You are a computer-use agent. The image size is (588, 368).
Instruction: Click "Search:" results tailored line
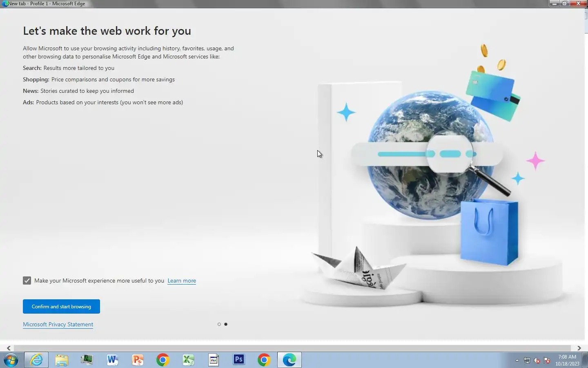pyautogui.click(x=69, y=68)
